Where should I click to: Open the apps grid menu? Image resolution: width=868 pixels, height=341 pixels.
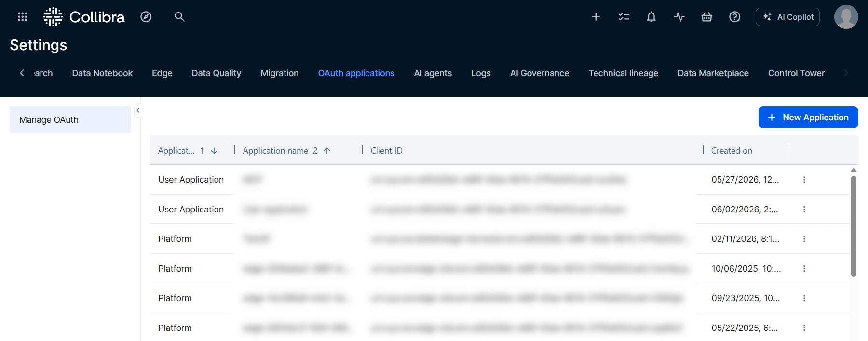tap(22, 17)
